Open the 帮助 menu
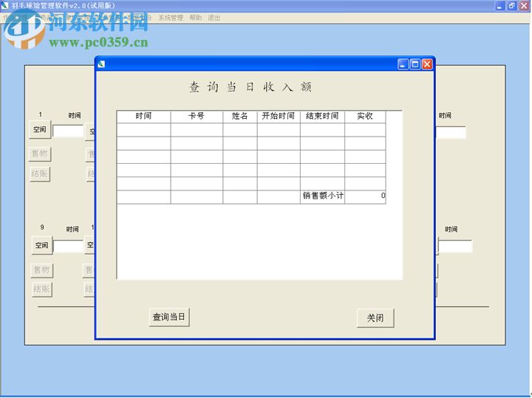532x398 pixels. tap(195, 18)
